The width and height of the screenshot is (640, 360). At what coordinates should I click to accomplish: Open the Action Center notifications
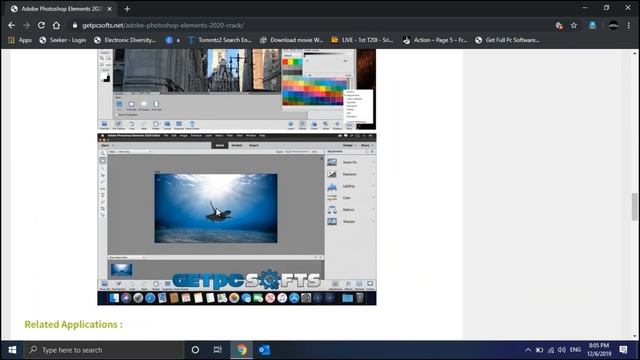pyautogui.click(x=623, y=350)
